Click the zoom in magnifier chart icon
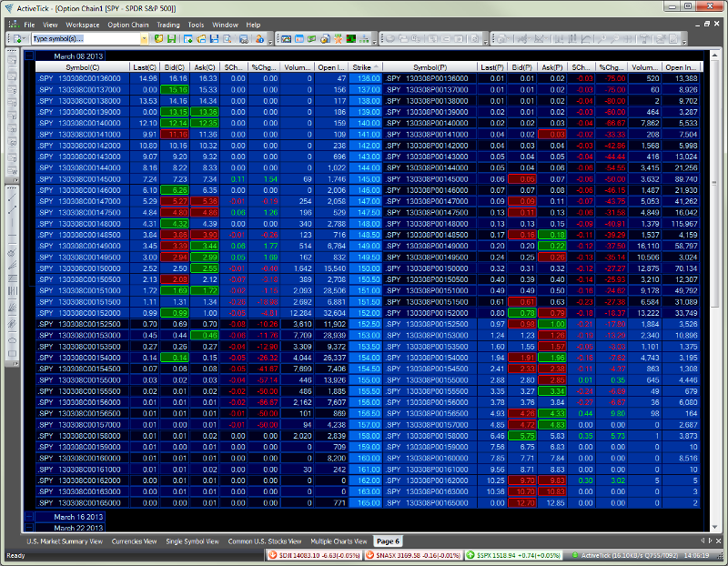728x566 pixels. click(x=602, y=39)
